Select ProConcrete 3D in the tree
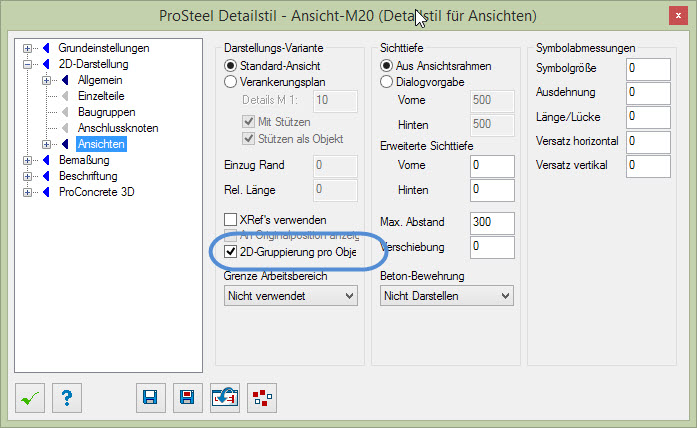Image resolution: width=697 pixels, height=428 pixels. 96,192
